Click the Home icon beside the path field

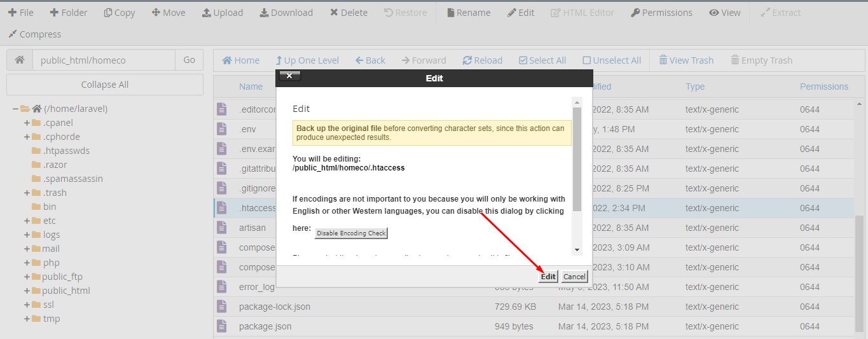20,60
